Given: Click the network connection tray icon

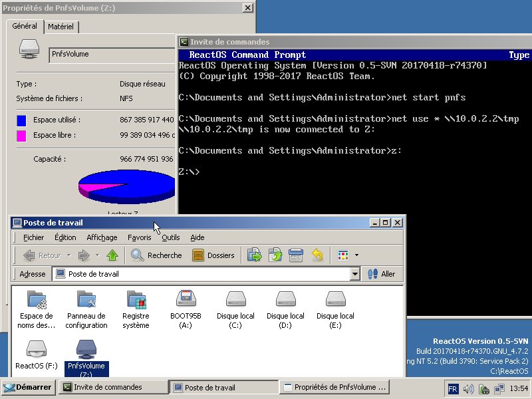Looking at the screenshot, I should (x=499, y=388).
